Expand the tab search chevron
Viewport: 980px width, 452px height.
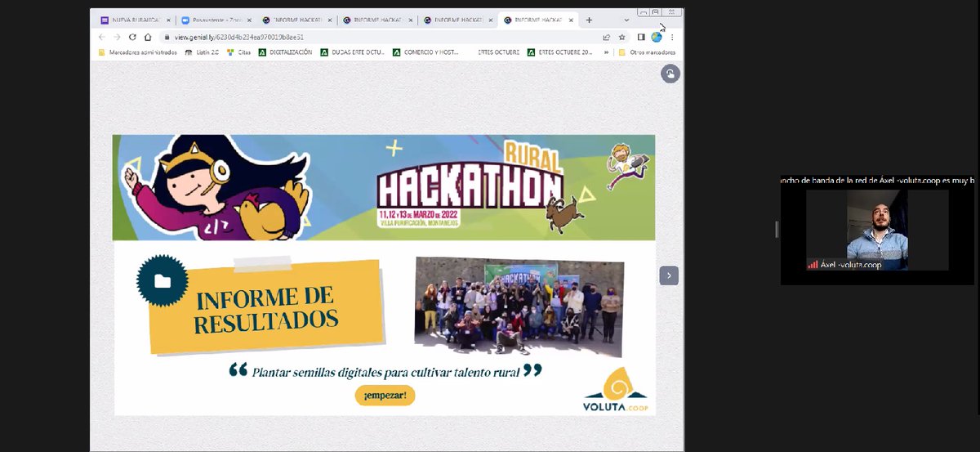pos(626,20)
